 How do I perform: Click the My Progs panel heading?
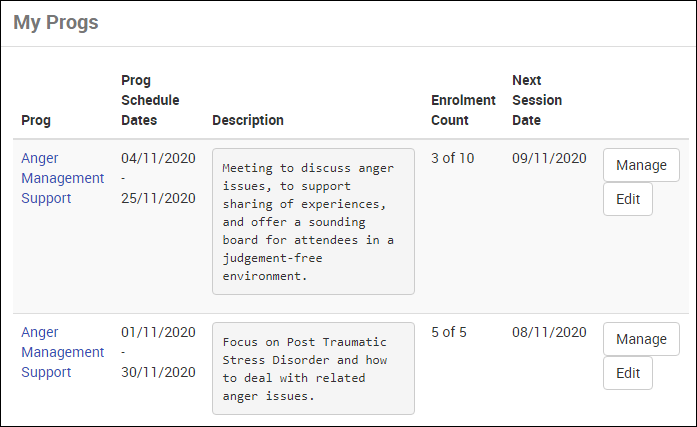(56, 23)
